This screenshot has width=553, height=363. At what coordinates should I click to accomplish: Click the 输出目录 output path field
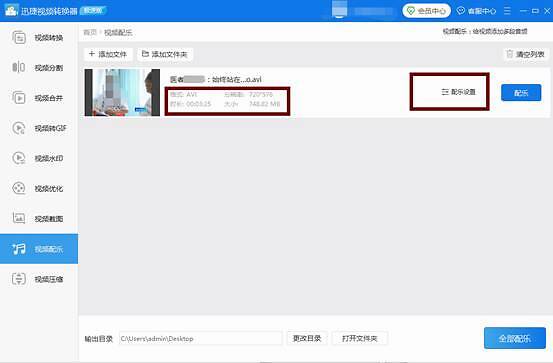(x=200, y=338)
